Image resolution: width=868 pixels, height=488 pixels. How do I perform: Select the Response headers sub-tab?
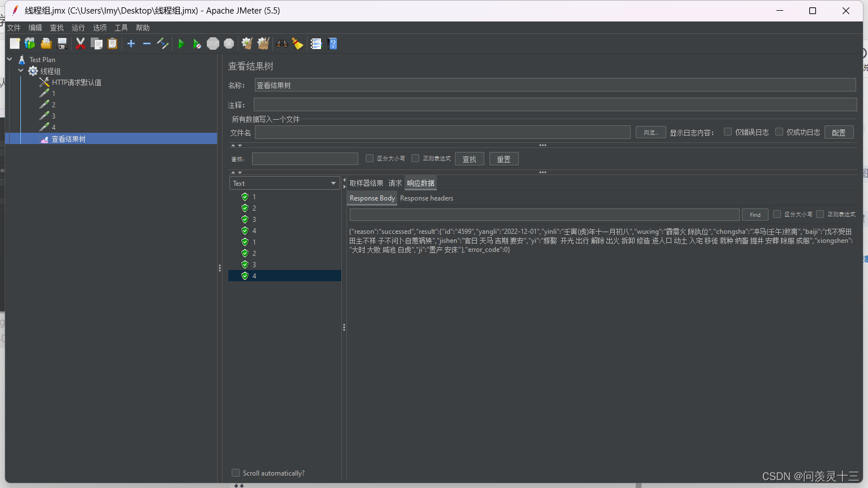click(427, 198)
